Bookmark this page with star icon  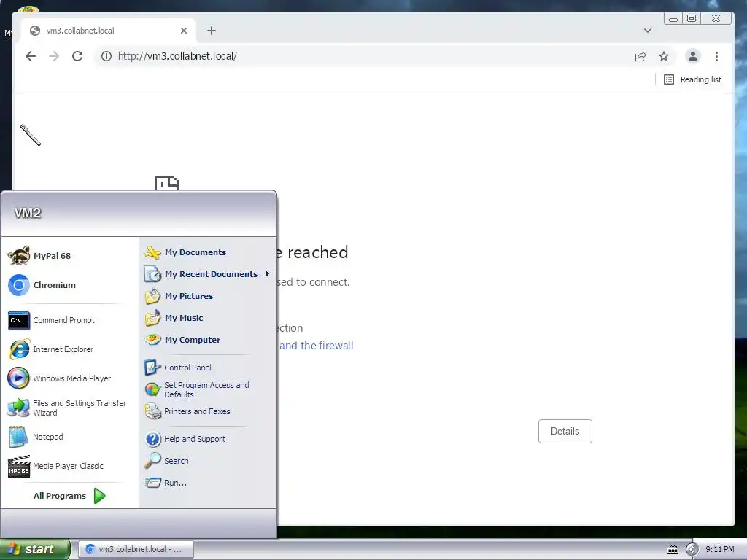(x=664, y=56)
